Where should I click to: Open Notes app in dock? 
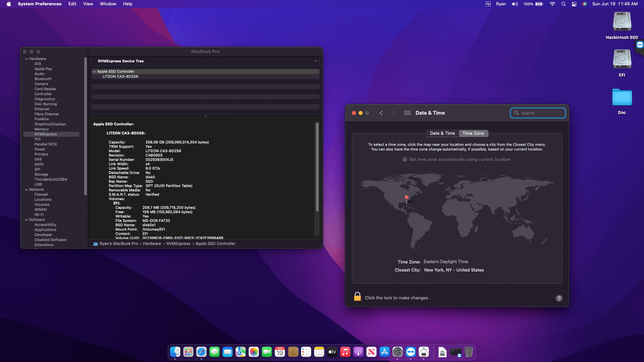click(x=319, y=352)
